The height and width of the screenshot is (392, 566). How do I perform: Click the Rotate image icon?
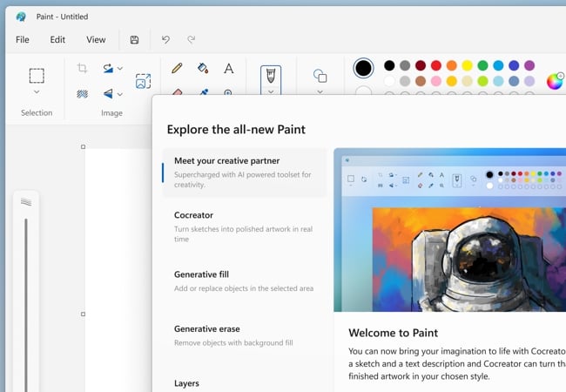108,68
